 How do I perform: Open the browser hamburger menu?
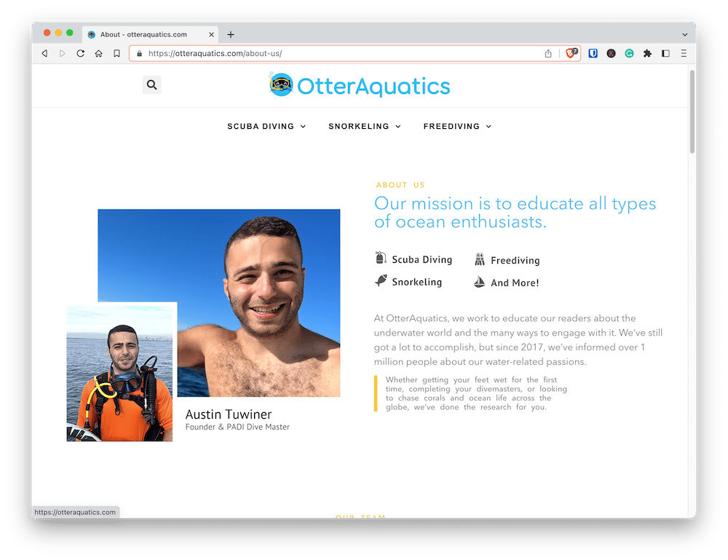[684, 53]
